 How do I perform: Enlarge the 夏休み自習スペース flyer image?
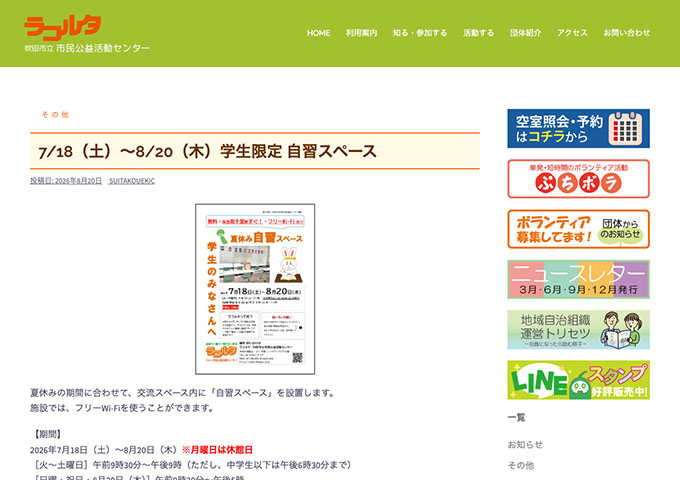[255, 289]
